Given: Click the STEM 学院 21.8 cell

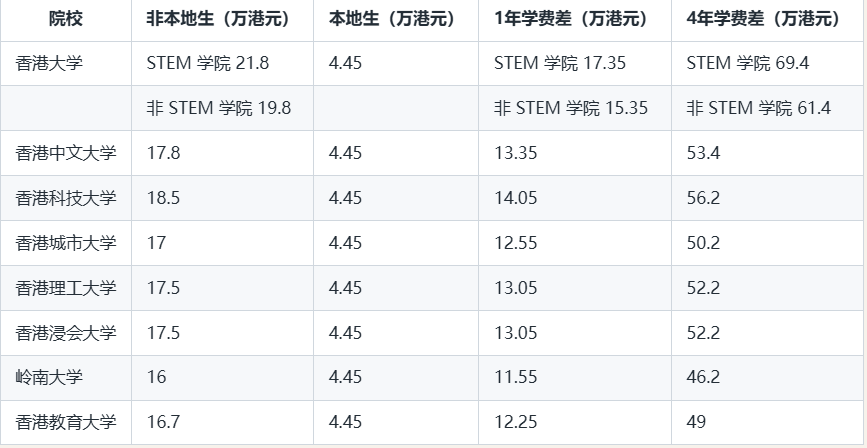Looking at the screenshot, I should 208,63.
